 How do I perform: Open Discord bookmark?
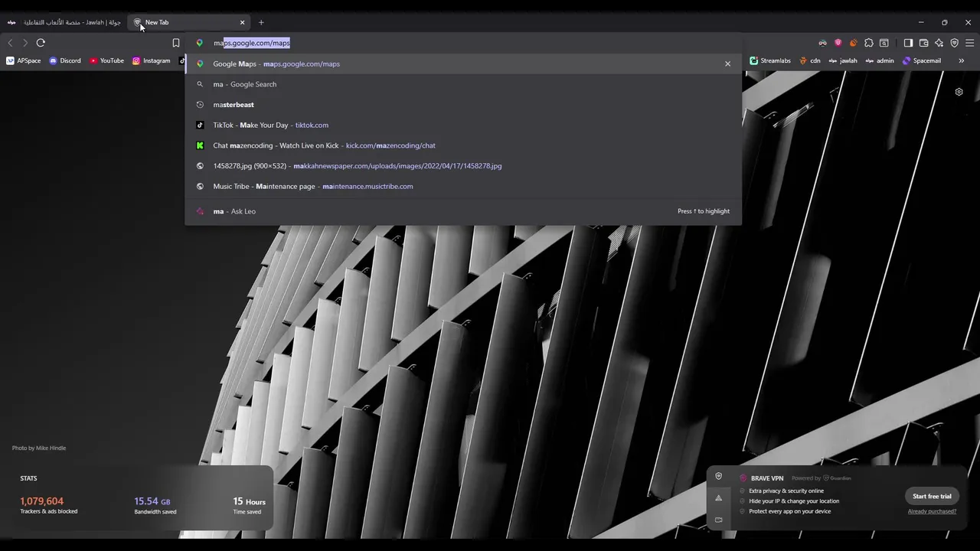click(65, 60)
